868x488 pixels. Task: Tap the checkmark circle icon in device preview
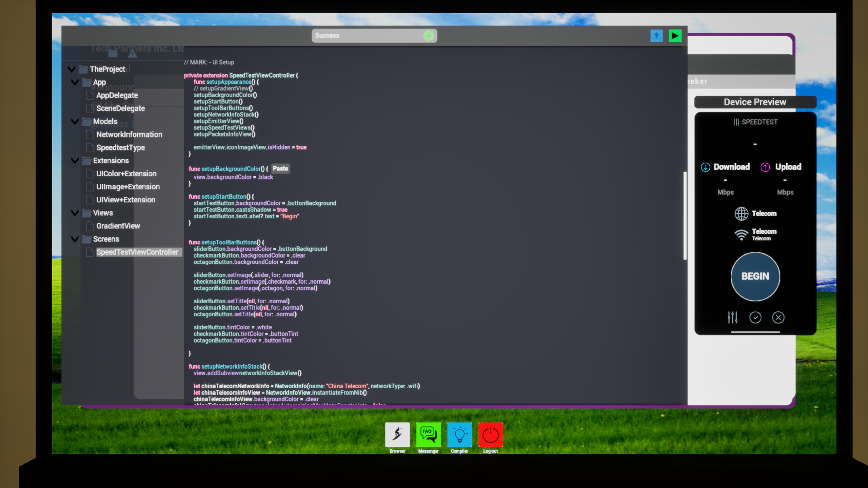pos(755,318)
